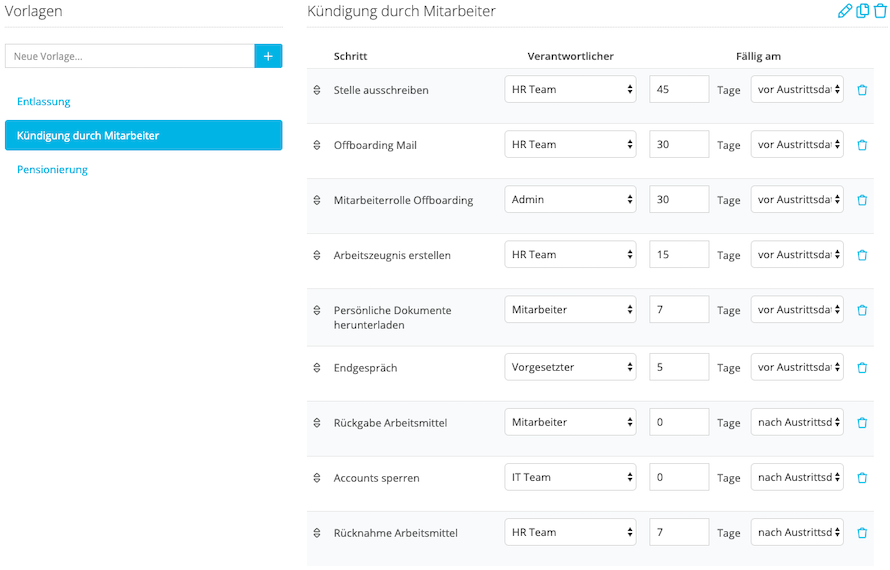The height and width of the screenshot is (570, 890).
Task: Open nach Austrittsdatum dropdown for Rückgabe Arbeitsmittel
Action: (x=797, y=422)
